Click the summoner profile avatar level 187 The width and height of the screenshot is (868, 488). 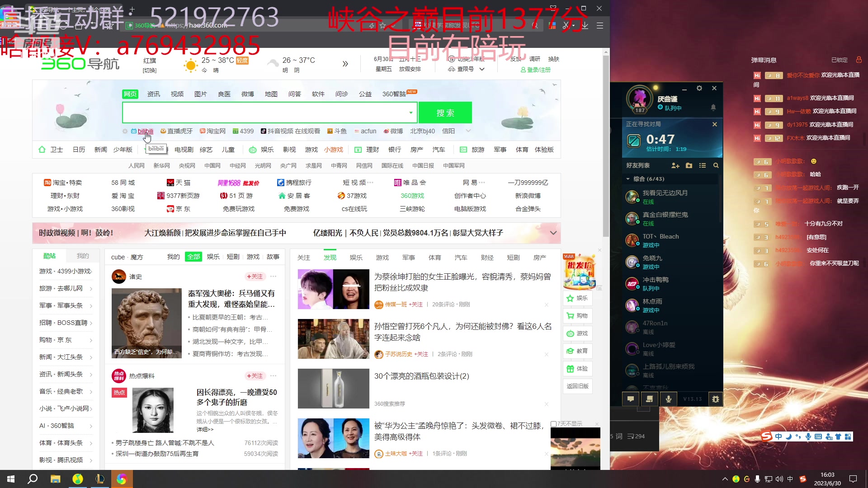click(639, 99)
